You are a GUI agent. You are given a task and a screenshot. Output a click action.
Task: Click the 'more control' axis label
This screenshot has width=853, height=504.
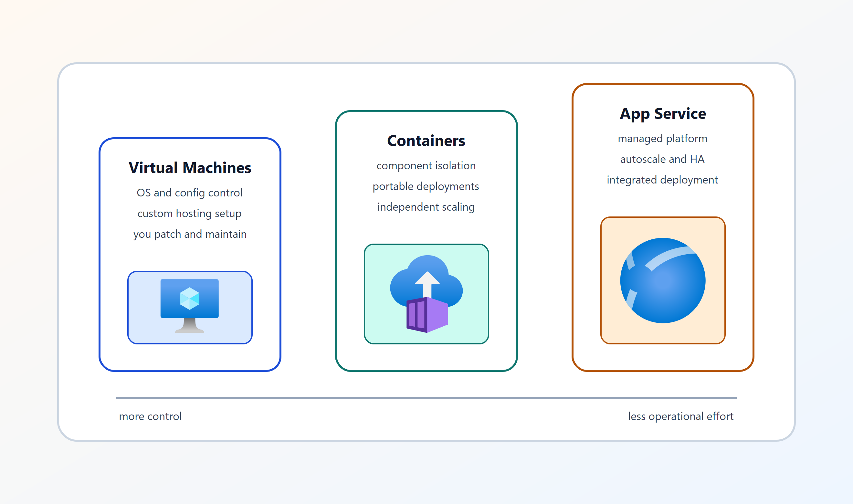point(151,416)
